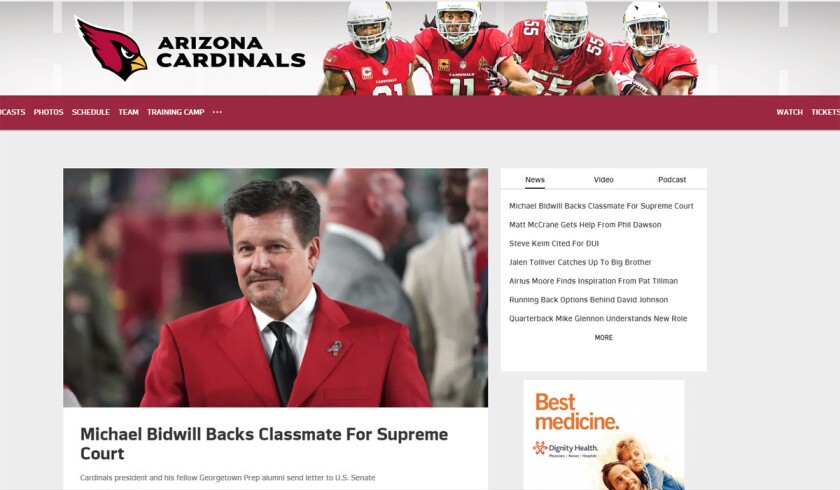Switch to the Video tab
This screenshot has height=490, width=840.
(603, 179)
